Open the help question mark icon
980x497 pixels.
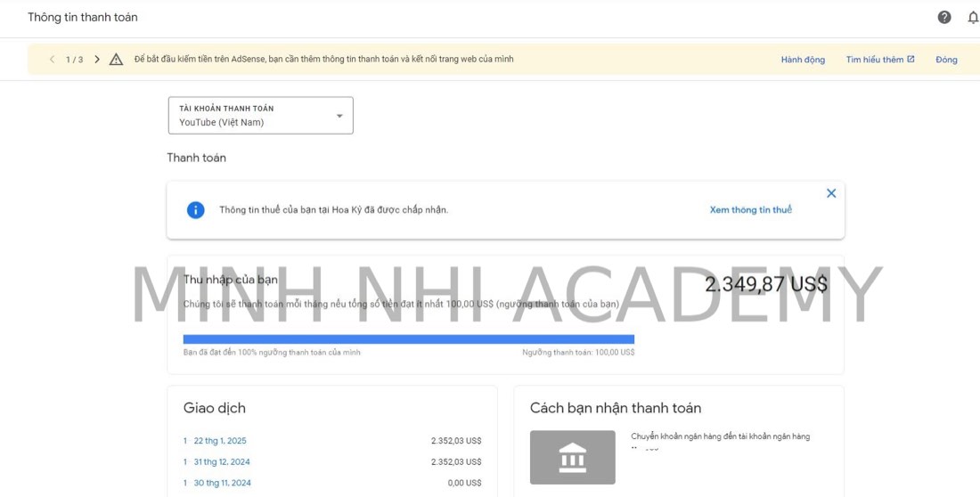(944, 18)
